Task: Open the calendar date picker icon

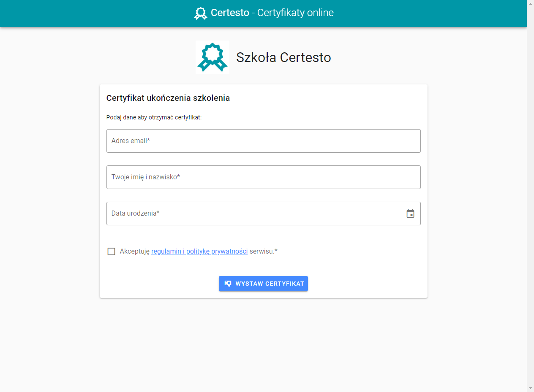Action: pos(410,214)
